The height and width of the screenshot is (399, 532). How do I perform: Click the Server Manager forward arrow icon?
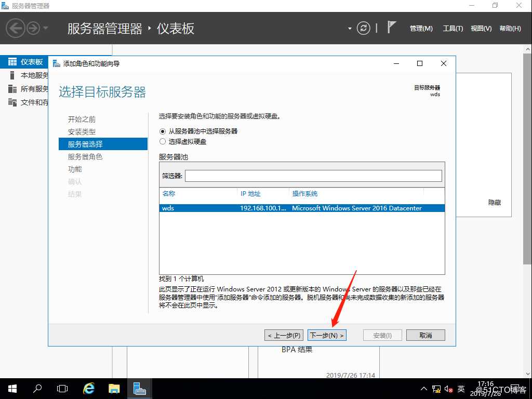coord(33,28)
